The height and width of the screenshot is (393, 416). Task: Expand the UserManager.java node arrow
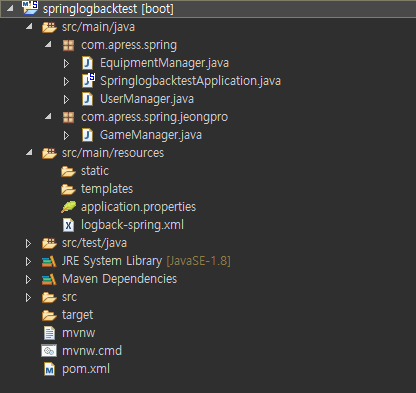(x=66, y=99)
